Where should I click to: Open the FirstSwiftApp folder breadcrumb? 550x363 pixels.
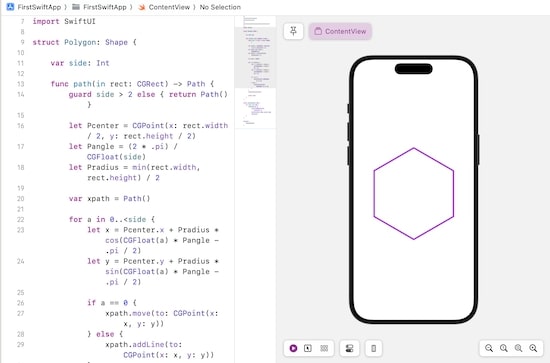click(99, 7)
